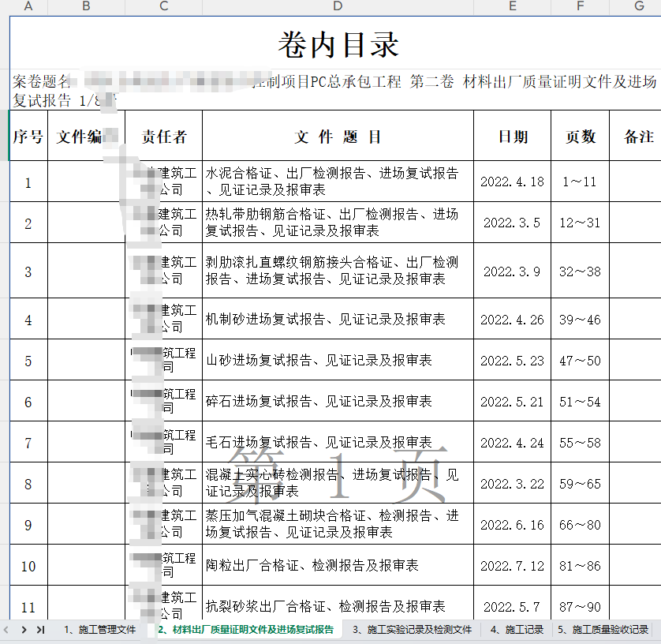Select column D header

pyautogui.click(x=338, y=7)
